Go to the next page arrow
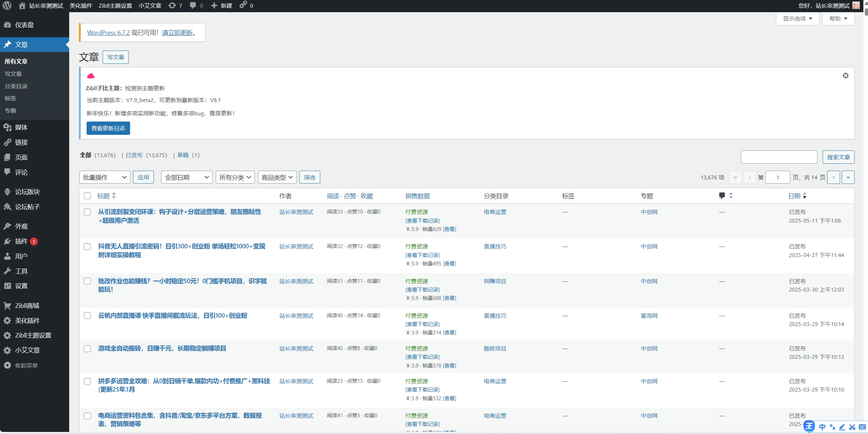Image resolution: width=868 pixels, height=434 pixels. pyautogui.click(x=834, y=177)
